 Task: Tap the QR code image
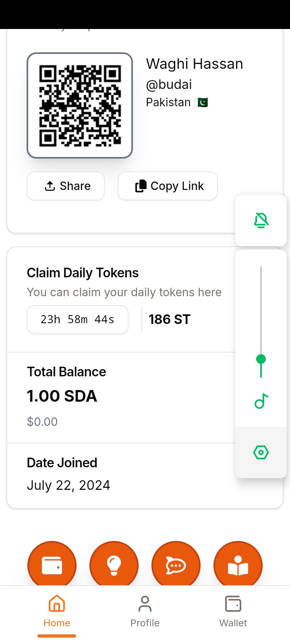coord(80,105)
